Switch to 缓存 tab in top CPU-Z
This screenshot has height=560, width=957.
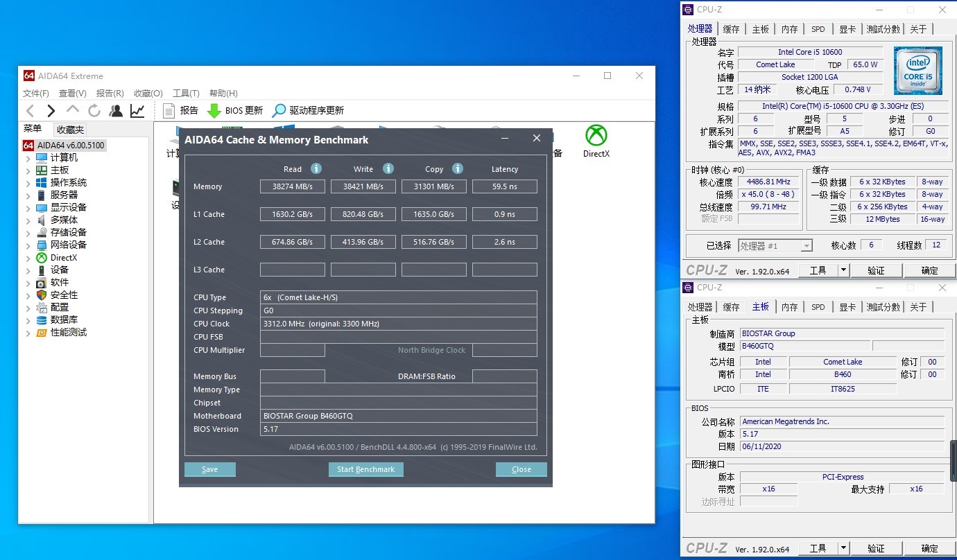pyautogui.click(x=731, y=29)
